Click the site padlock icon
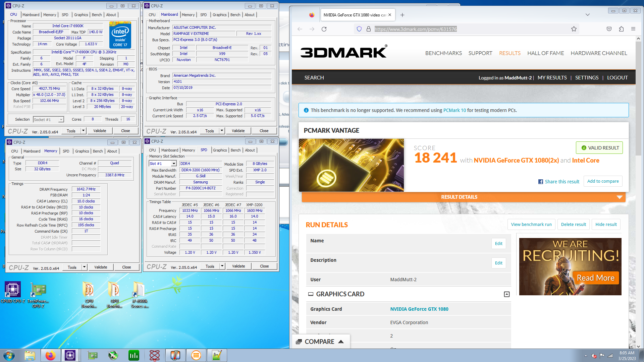Screen dimensions: 644x362 (369, 29)
